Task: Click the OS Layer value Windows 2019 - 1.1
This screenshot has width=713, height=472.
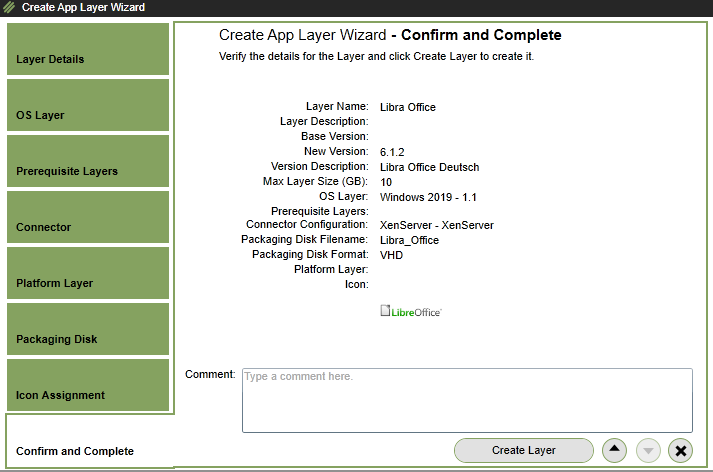Action: coord(428,197)
